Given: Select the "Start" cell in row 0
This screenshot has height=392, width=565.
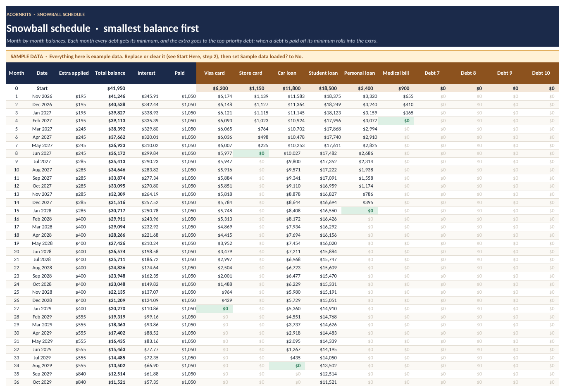Looking at the screenshot, I should 42,88.
